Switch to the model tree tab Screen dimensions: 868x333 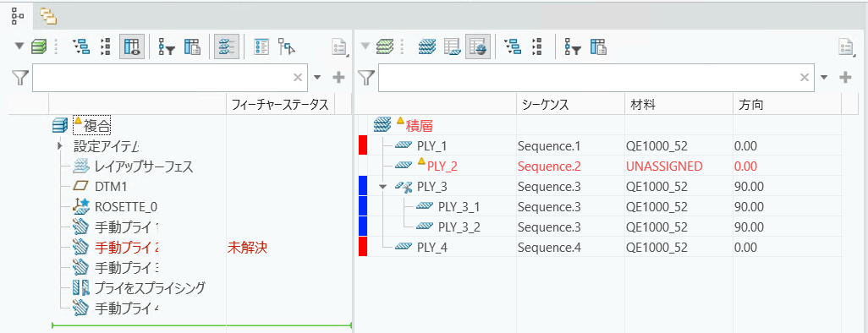point(17,17)
